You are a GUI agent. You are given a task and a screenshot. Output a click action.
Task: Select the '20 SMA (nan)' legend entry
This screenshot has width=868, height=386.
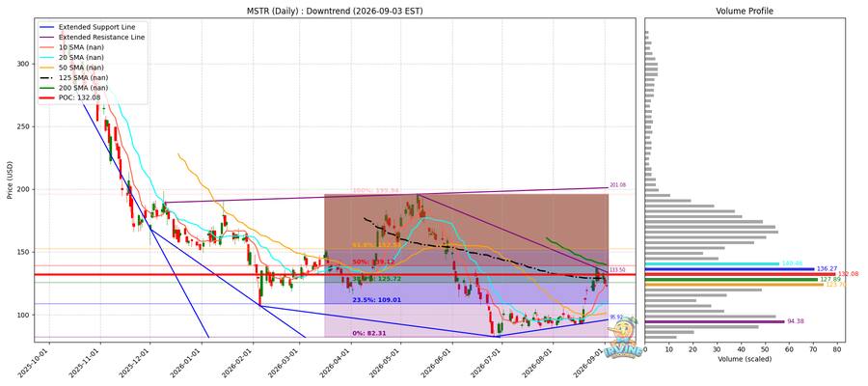pos(72,57)
